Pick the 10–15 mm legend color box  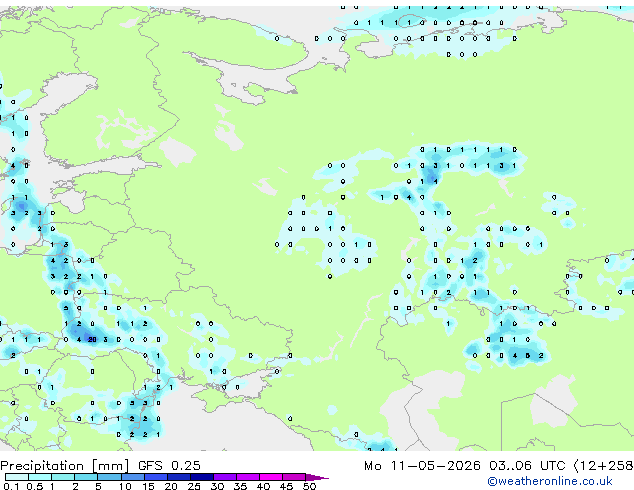[x=132, y=477]
